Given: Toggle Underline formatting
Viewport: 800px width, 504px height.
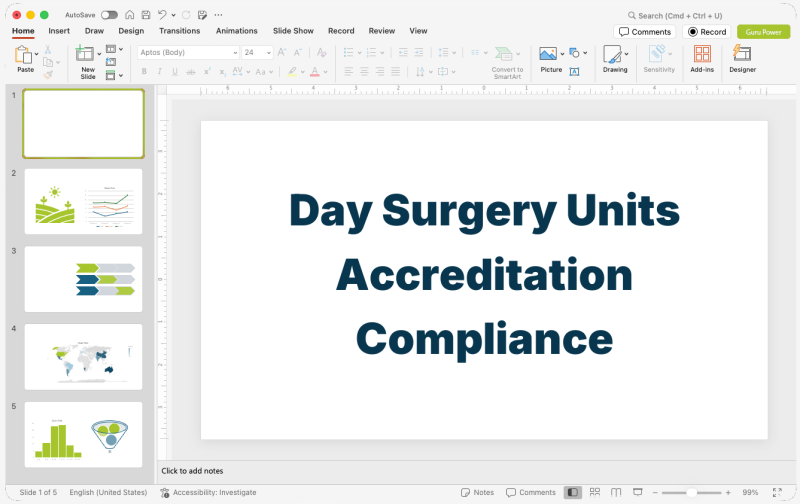Looking at the screenshot, I should [x=175, y=71].
